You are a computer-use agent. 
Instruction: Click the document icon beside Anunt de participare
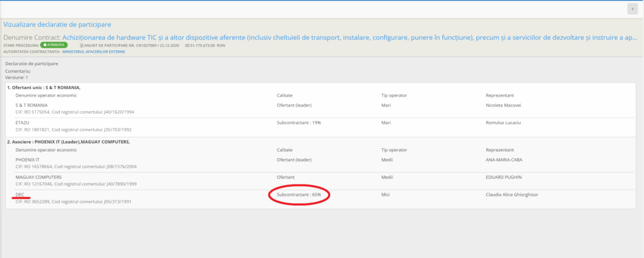[x=81, y=45]
